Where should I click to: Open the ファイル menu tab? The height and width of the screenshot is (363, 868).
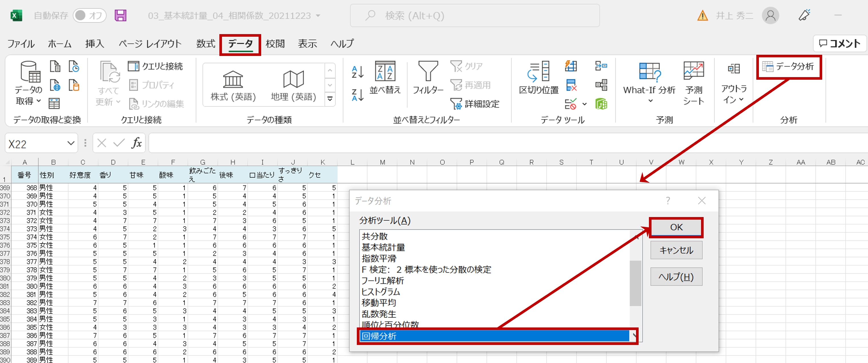click(x=21, y=44)
